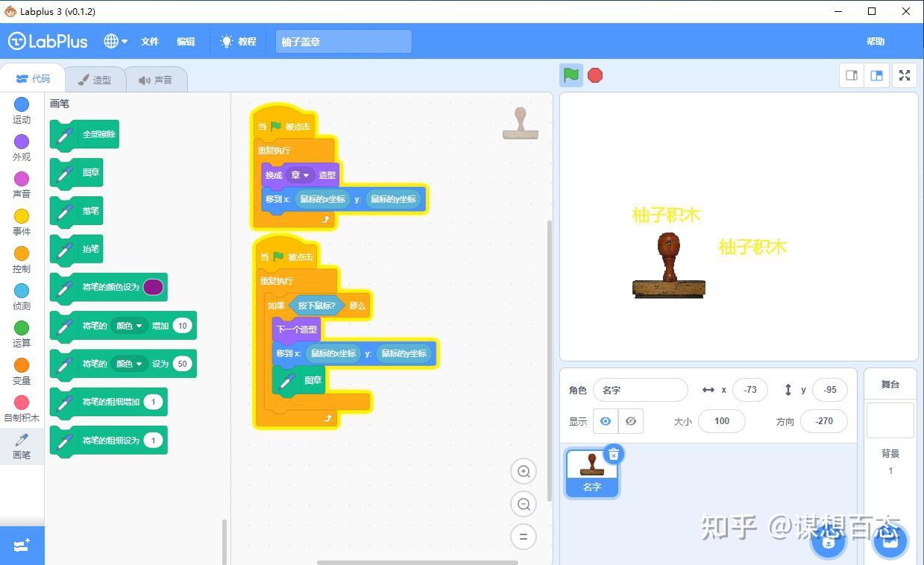The width and height of the screenshot is (924, 565).
Task: Run the project with green flag
Action: tap(571, 75)
